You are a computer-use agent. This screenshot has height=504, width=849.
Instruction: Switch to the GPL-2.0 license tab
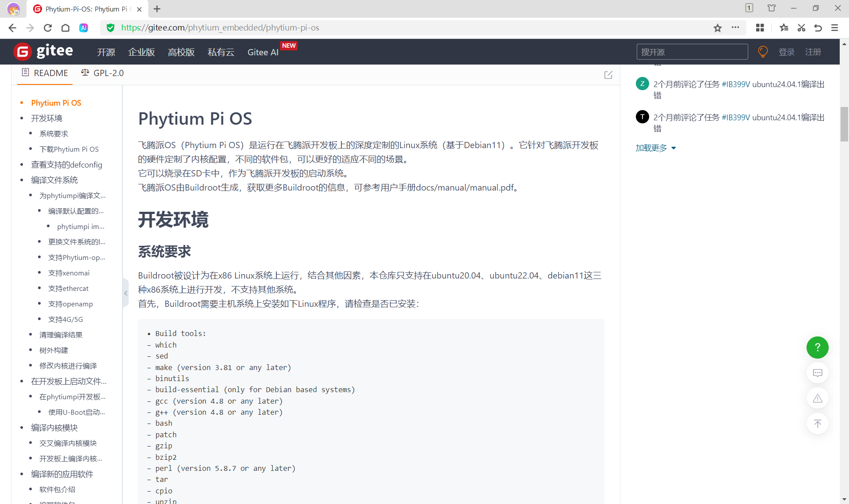click(103, 73)
